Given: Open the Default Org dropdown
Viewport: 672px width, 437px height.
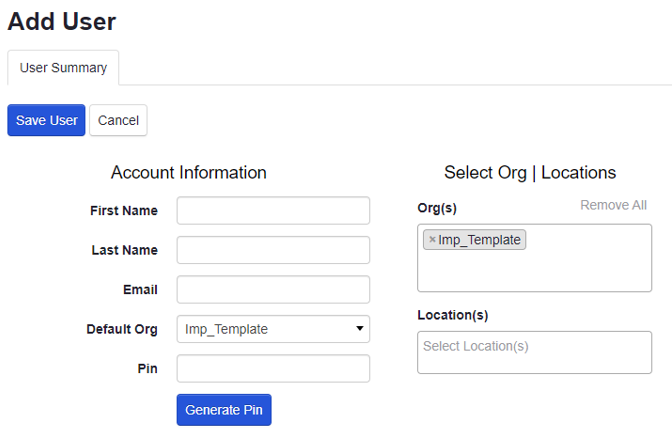Looking at the screenshot, I should [273, 329].
